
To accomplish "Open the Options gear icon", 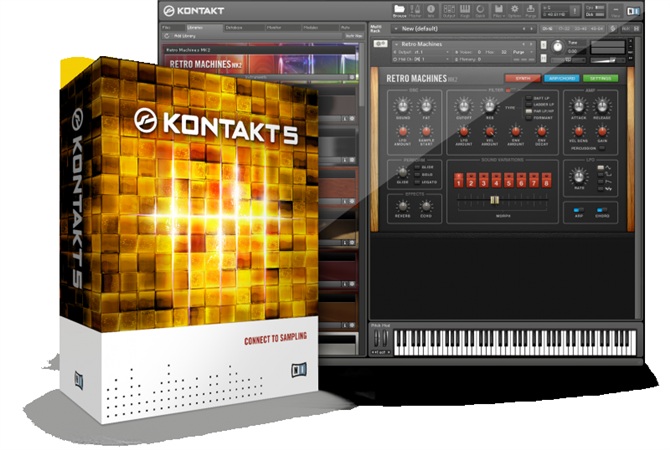I will click(x=514, y=11).
